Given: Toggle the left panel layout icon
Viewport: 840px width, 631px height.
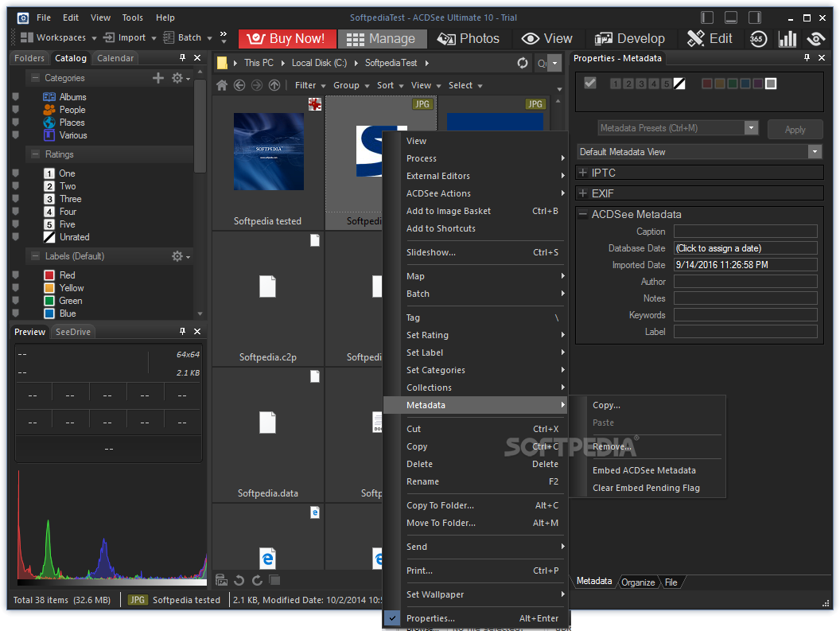Looking at the screenshot, I should pos(707,18).
